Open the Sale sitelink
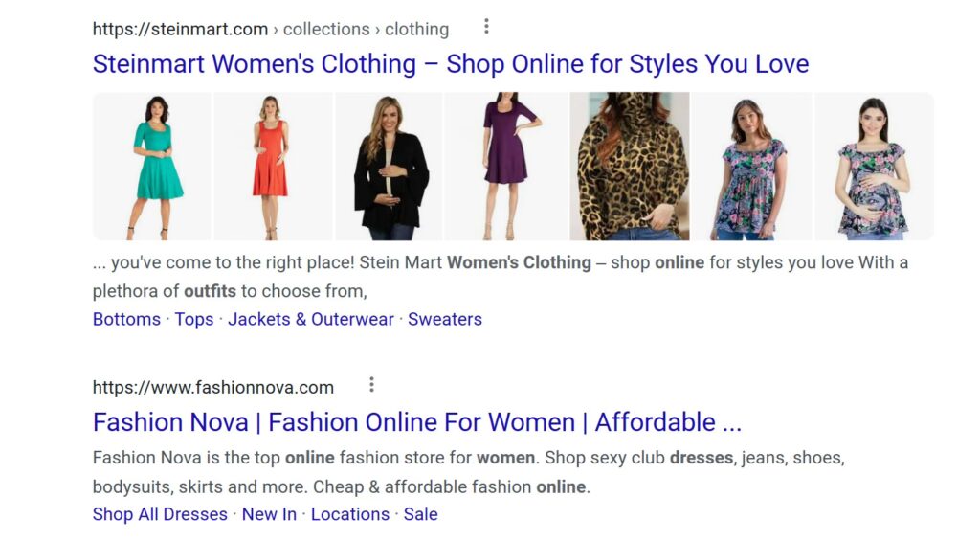The height and width of the screenshot is (542, 980). click(x=420, y=514)
